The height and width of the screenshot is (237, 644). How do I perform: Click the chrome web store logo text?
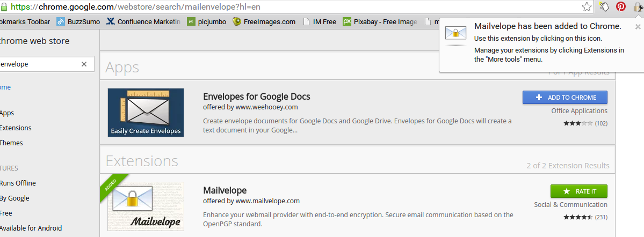click(x=35, y=41)
